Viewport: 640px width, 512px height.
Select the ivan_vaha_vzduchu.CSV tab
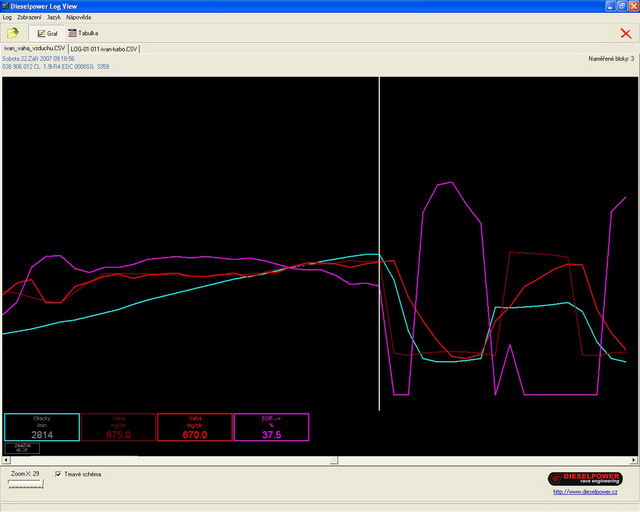click(34, 48)
